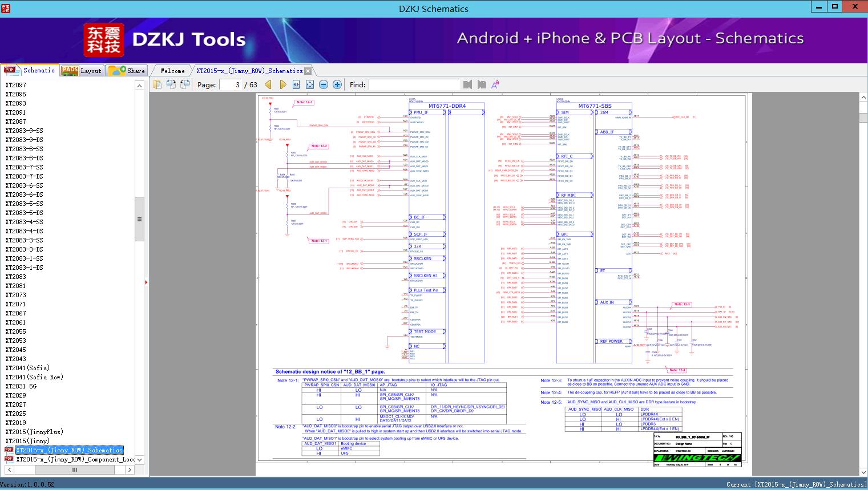
Task: Fit the whole page in view
Action: [310, 84]
